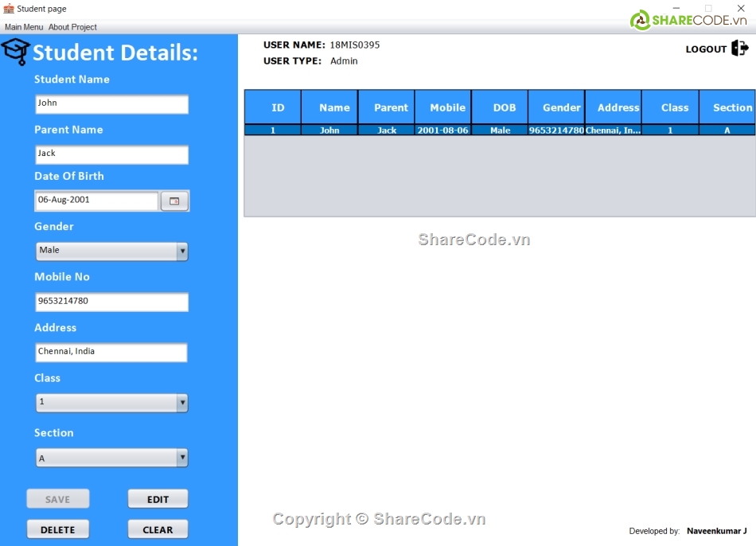The image size is (756, 546).
Task: Expand the Gender dropdown
Action: (182, 252)
